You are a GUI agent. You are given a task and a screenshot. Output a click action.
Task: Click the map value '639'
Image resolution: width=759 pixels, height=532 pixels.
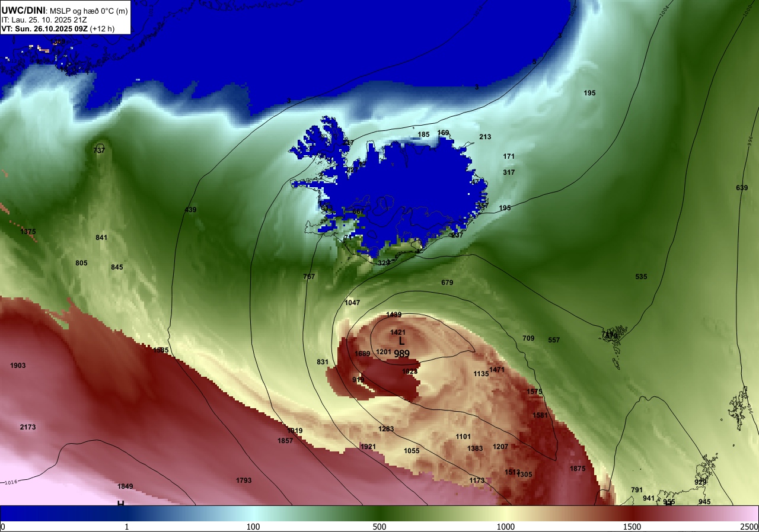[742, 188]
